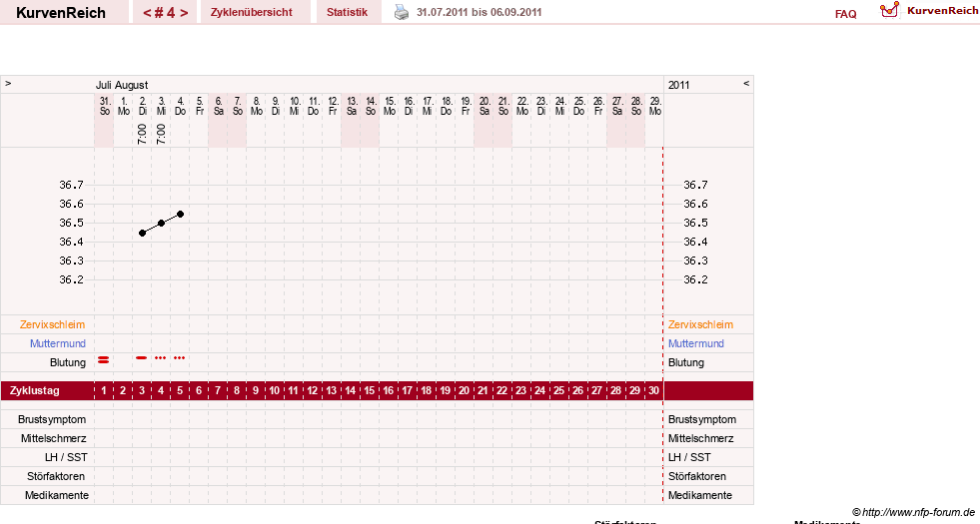
Task: Click the 2011 year label
Action: tap(678, 85)
